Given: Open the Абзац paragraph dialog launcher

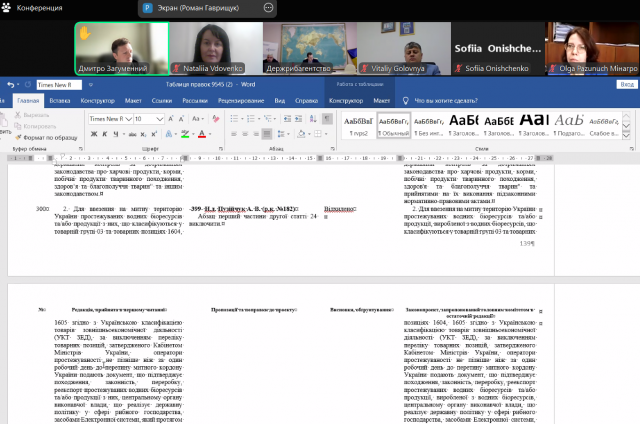Looking at the screenshot, I should 333,149.
